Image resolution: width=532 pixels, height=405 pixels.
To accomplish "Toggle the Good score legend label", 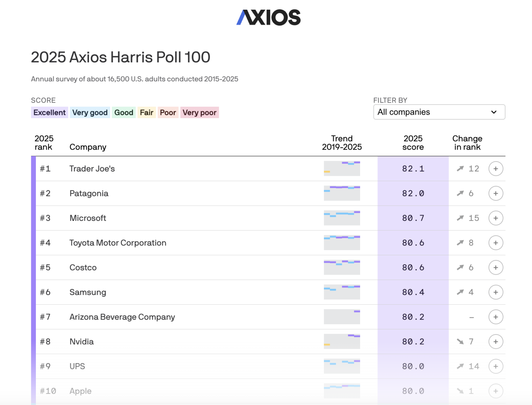I will [124, 113].
